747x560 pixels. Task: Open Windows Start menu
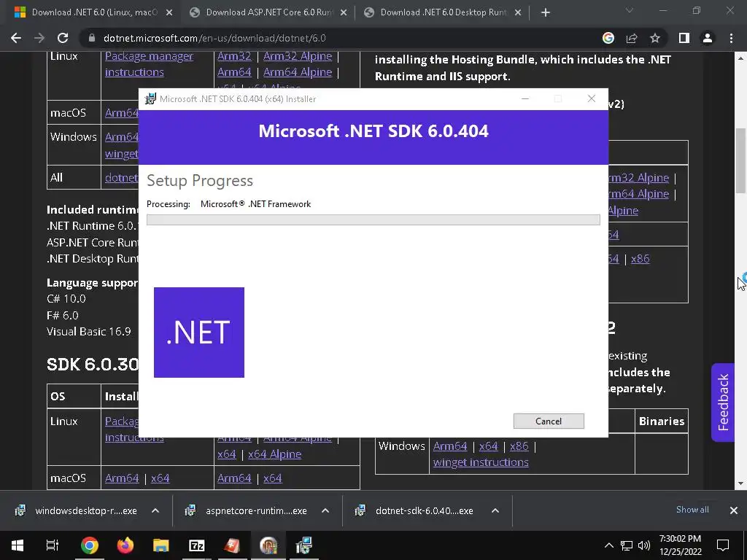18,545
